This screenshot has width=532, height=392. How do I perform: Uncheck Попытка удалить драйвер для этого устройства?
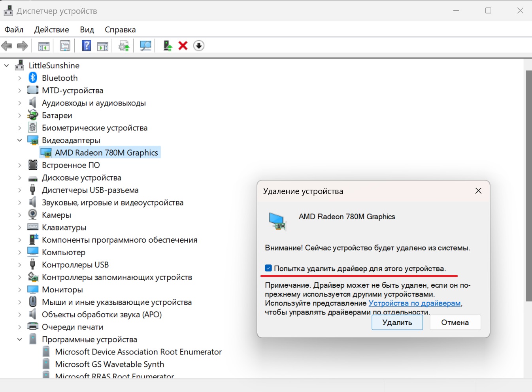click(x=268, y=268)
